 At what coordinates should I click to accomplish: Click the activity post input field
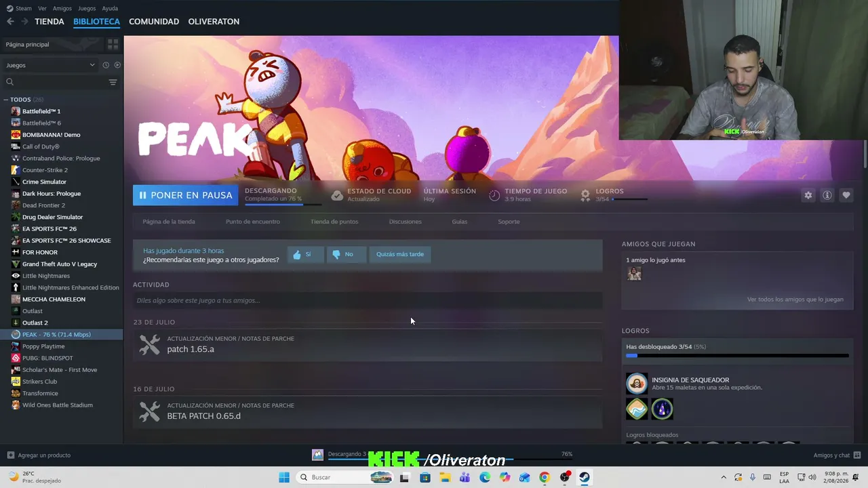(368, 300)
